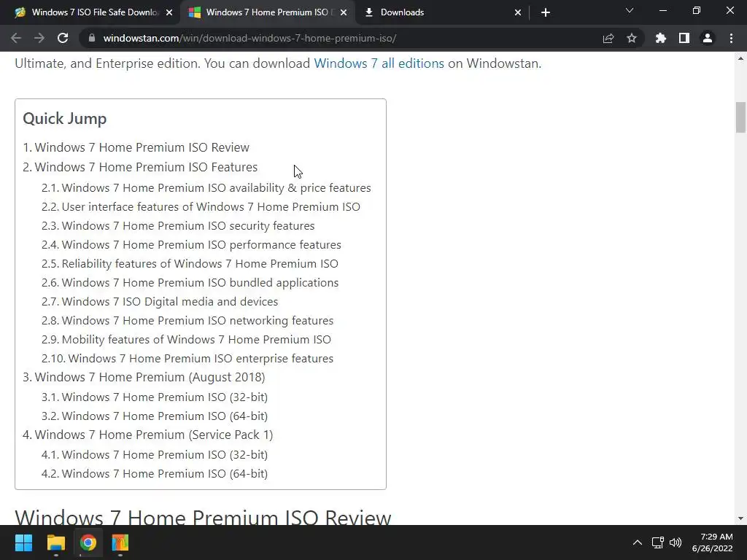Open the Chrome profile menu
Image resolution: width=747 pixels, height=560 pixels.
708,38
